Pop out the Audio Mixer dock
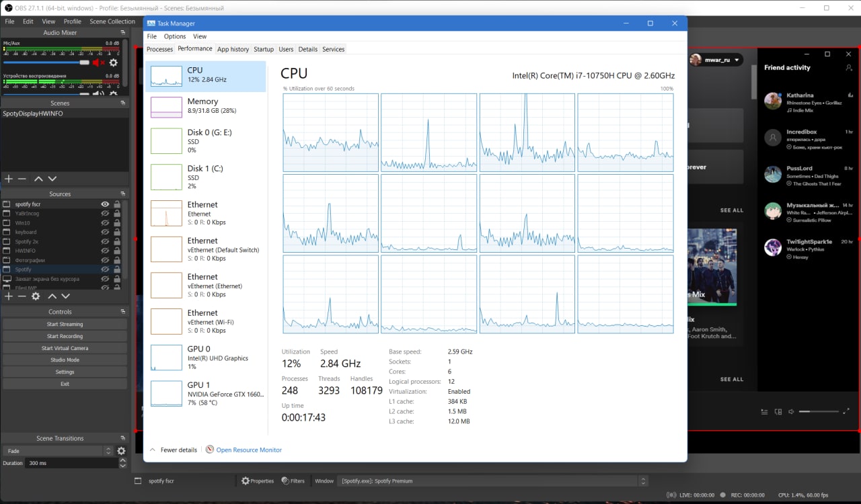 (x=123, y=32)
